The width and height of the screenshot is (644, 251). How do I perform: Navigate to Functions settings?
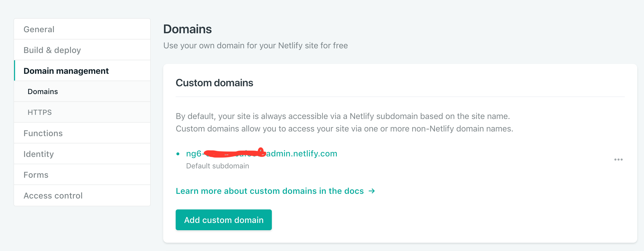82,133
